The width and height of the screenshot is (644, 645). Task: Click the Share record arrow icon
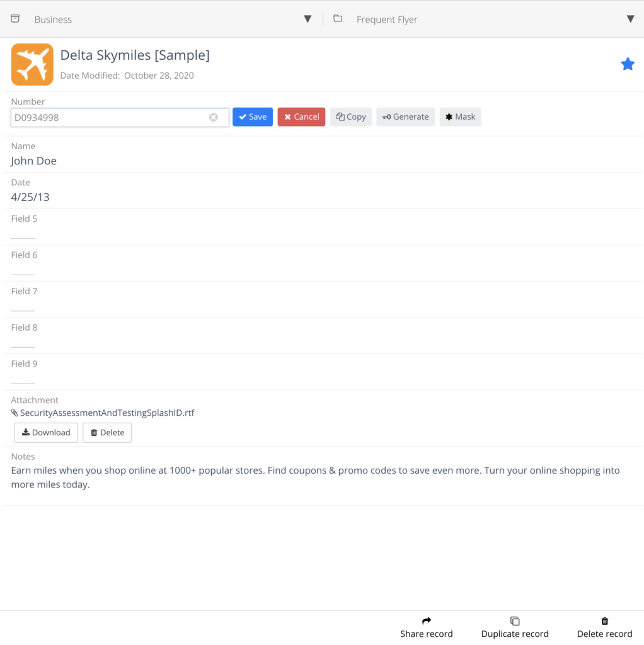(x=426, y=621)
